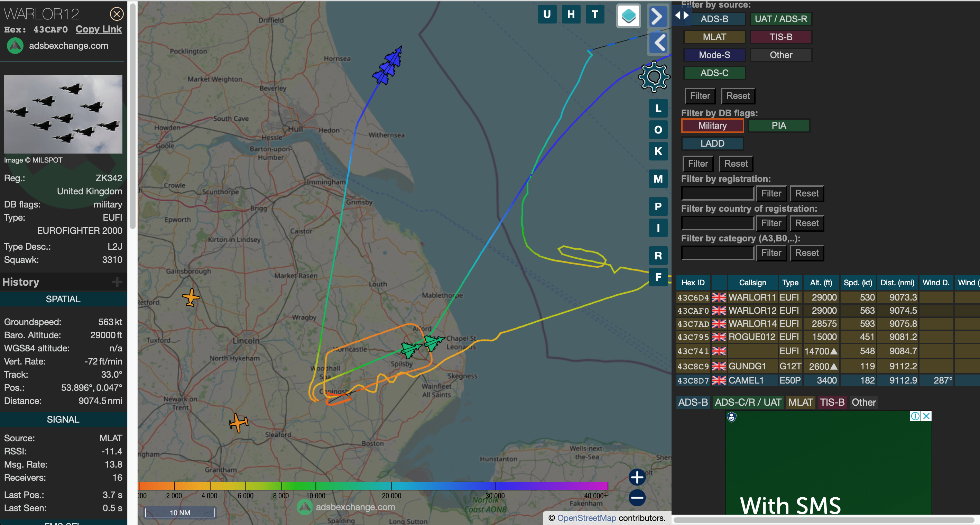Click the M map option button
The height and width of the screenshot is (525, 980).
coord(658,179)
